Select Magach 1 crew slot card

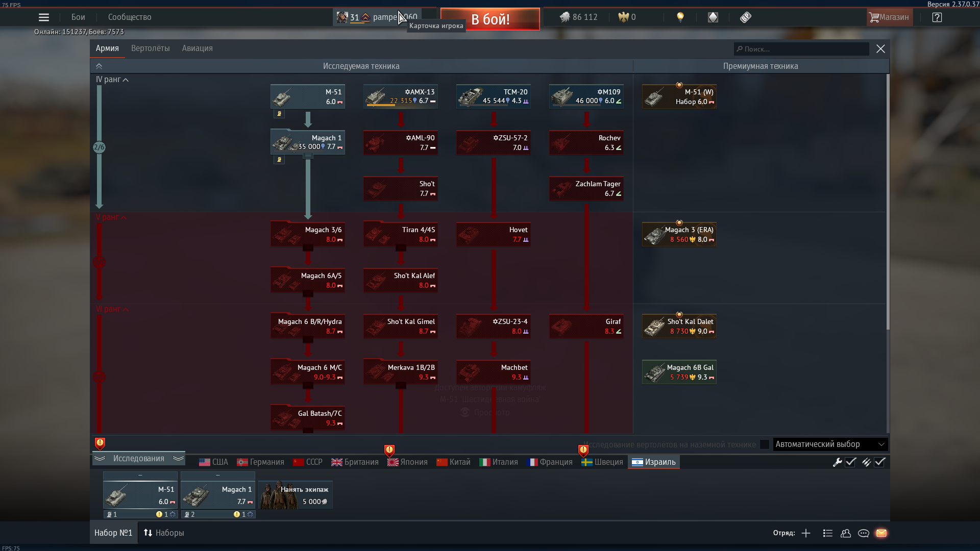click(x=218, y=495)
